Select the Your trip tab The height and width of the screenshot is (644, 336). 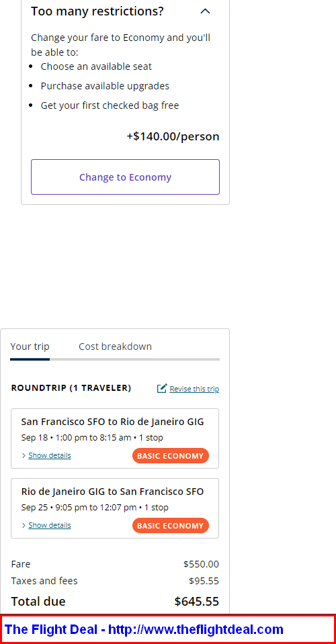point(30,347)
